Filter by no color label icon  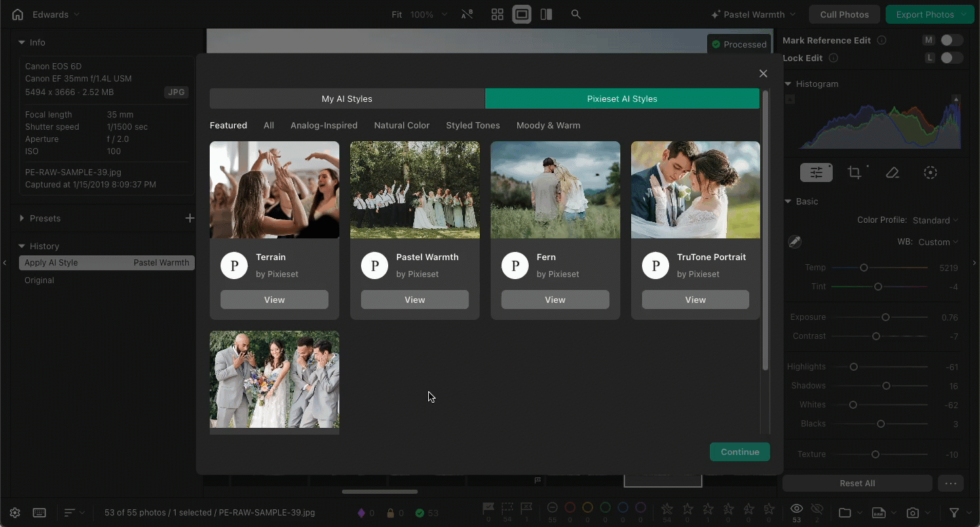(x=552, y=508)
